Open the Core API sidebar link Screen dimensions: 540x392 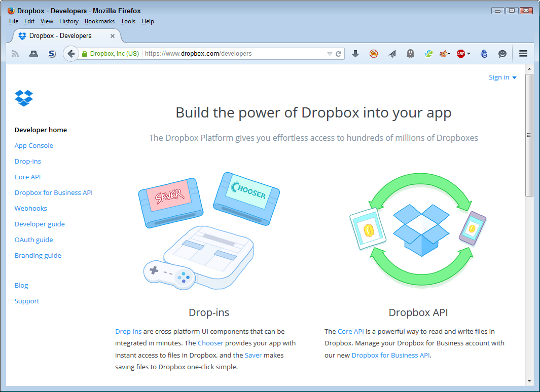[x=27, y=177]
